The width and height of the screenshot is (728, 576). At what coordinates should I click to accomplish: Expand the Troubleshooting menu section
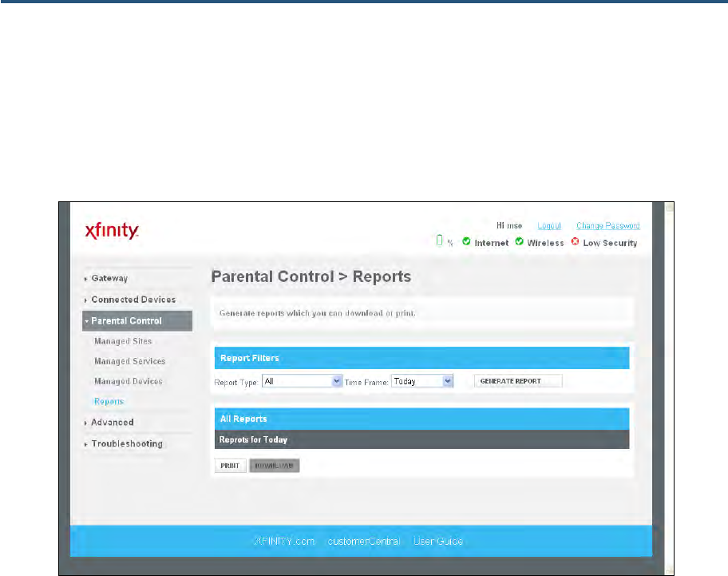pyautogui.click(x=127, y=443)
